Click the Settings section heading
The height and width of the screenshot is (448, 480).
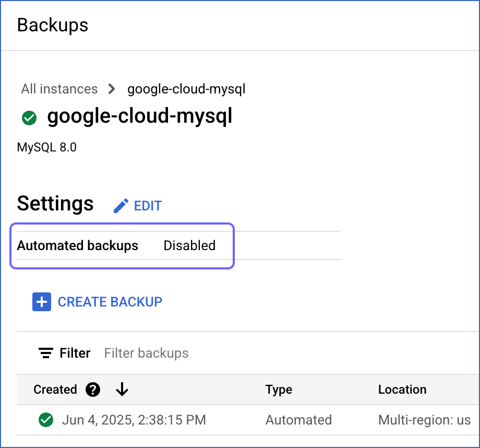[55, 204]
